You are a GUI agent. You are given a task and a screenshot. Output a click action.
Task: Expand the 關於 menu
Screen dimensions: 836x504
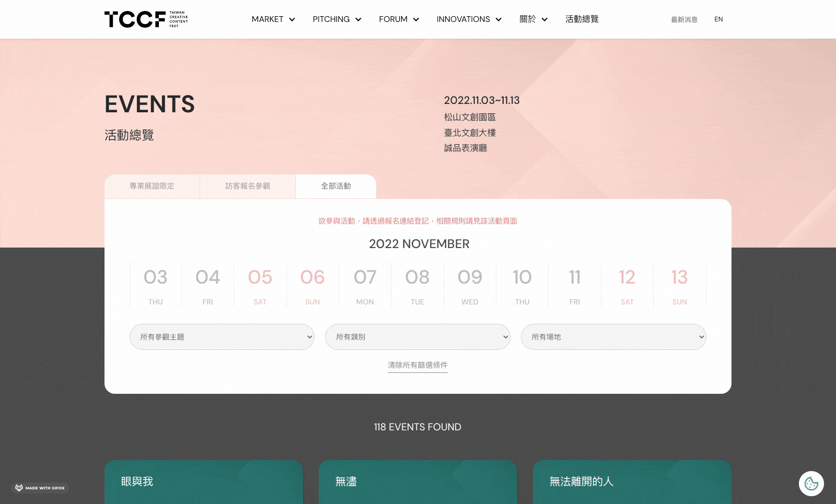point(533,19)
